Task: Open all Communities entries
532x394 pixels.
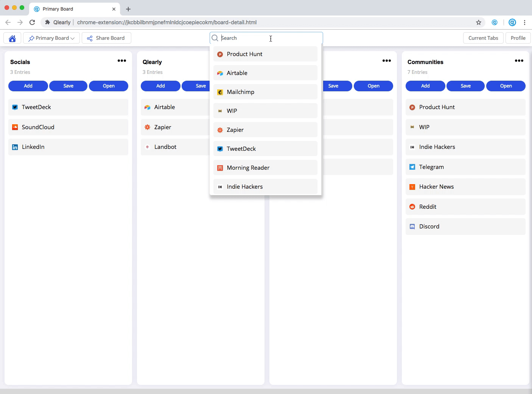Action: [506, 86]
